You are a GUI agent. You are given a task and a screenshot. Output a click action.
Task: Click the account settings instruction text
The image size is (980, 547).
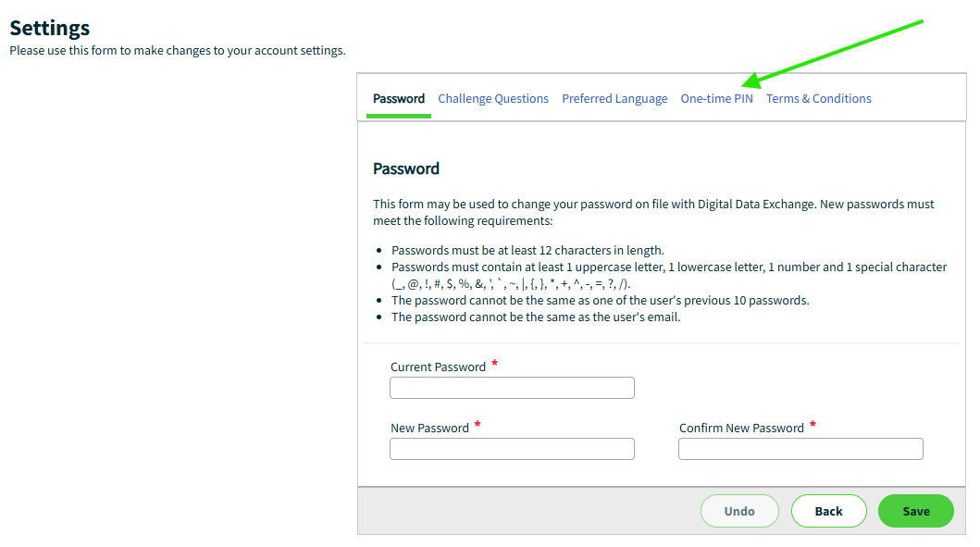(178, 50)
